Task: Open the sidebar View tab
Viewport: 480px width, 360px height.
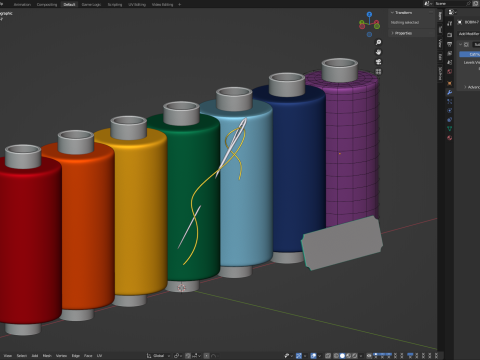Action: [440, 43]
